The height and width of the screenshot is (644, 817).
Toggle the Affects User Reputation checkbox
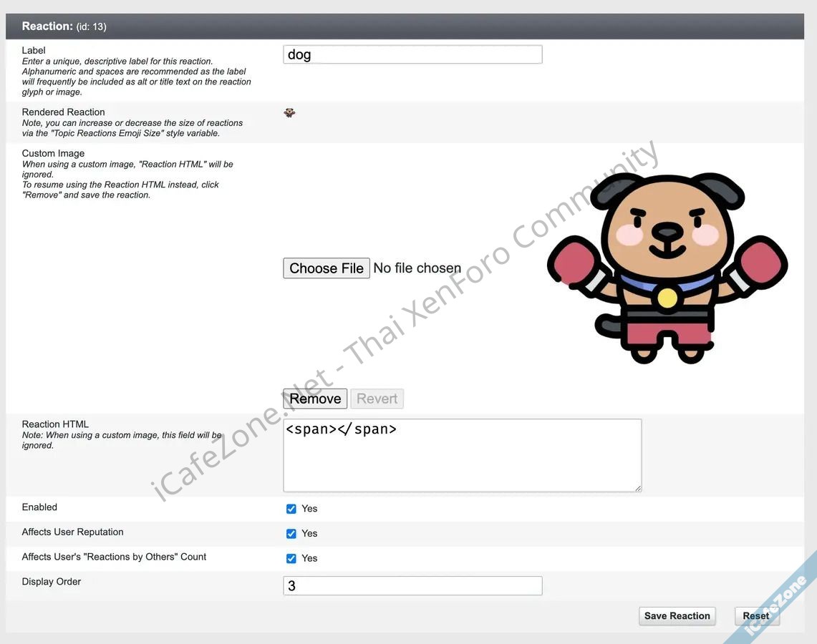point(291,534)
